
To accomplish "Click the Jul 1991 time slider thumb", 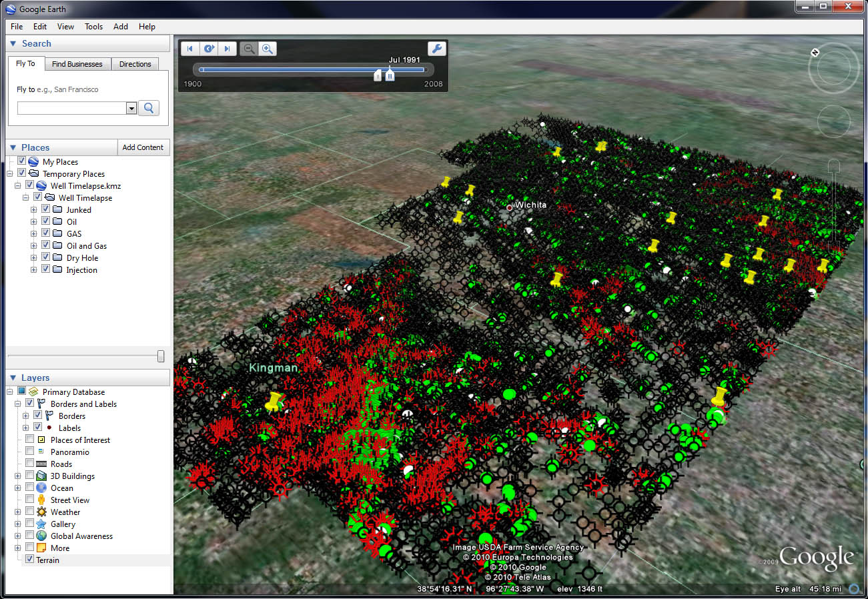I will pyautogui.click(x=390, y=75).
